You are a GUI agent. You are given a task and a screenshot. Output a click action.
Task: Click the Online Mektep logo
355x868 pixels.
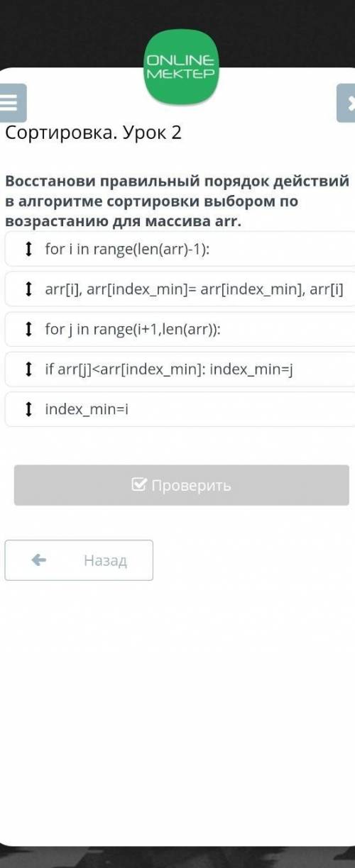point(180,67)
